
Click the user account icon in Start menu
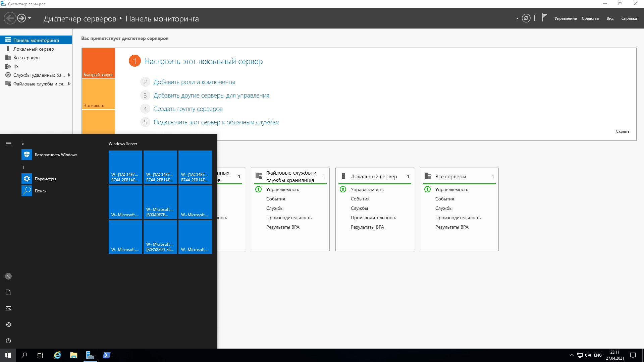pos(8,276)
